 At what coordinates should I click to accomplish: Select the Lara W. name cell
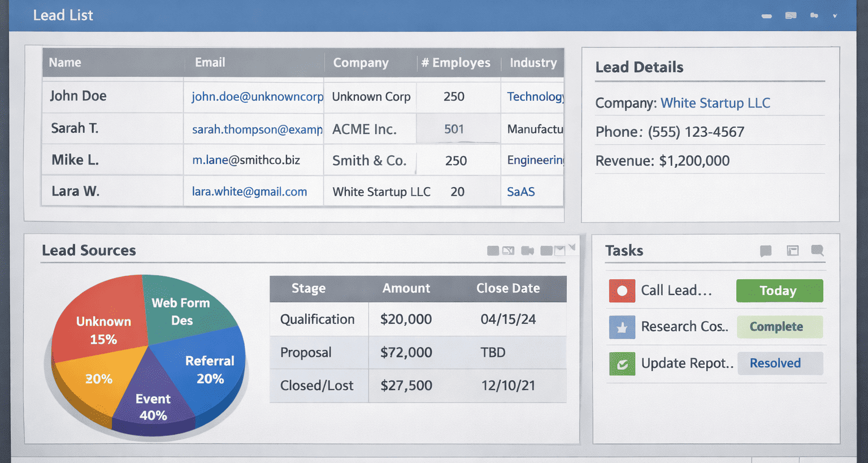(113, 191)
